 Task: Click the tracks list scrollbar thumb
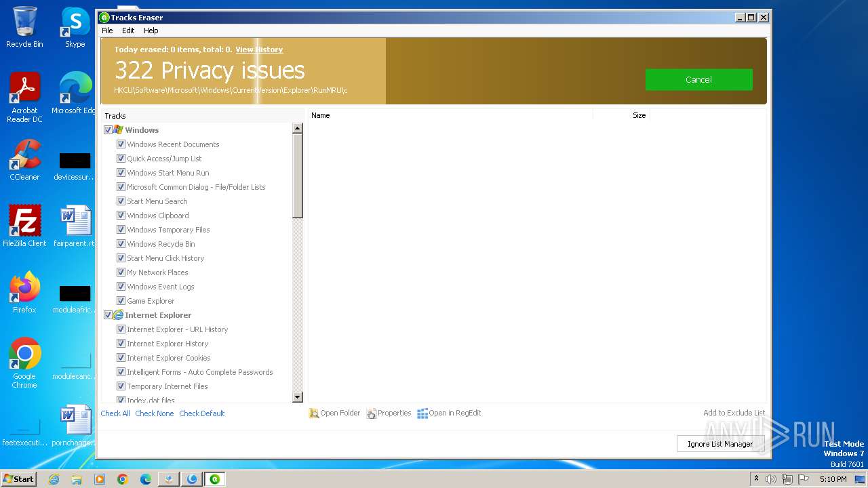297,176
